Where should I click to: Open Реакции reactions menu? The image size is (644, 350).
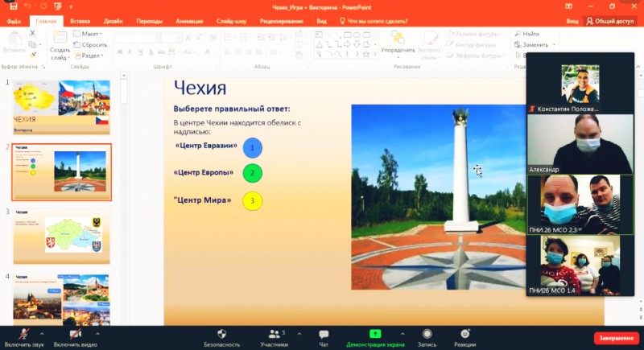tap(464, 334)
